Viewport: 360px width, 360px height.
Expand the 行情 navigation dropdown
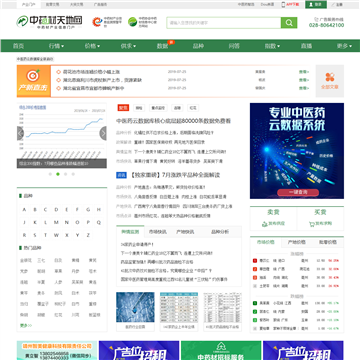click(x=56, y=46)
